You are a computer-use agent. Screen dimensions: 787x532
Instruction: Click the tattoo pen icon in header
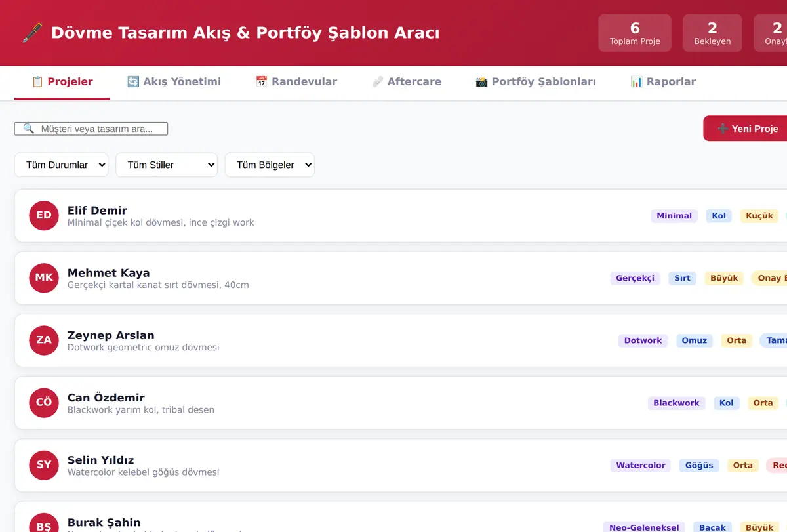(32, 33)
